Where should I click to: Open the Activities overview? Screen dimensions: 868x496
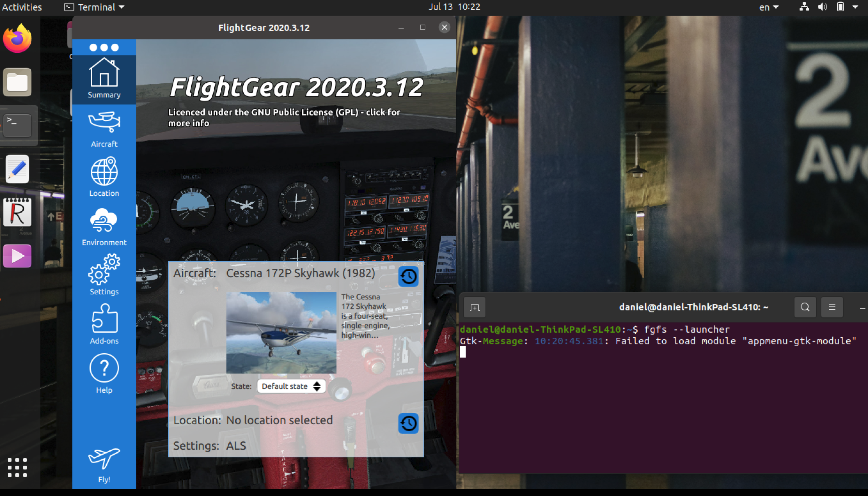(x=22, y=7)
